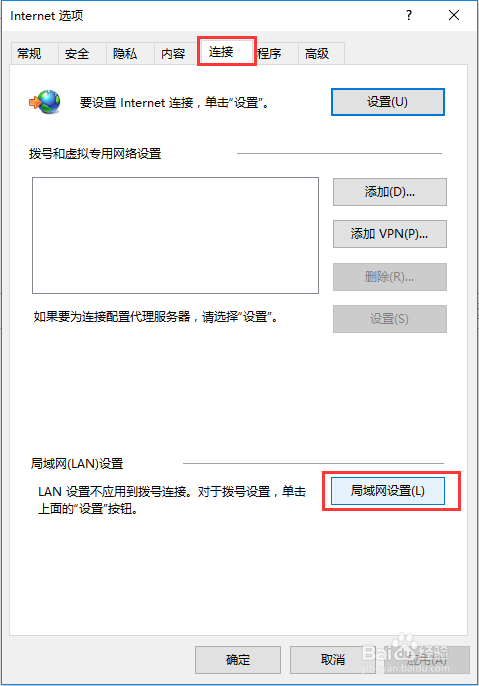Click the greyed 设置(S) button

coord(390,319)
